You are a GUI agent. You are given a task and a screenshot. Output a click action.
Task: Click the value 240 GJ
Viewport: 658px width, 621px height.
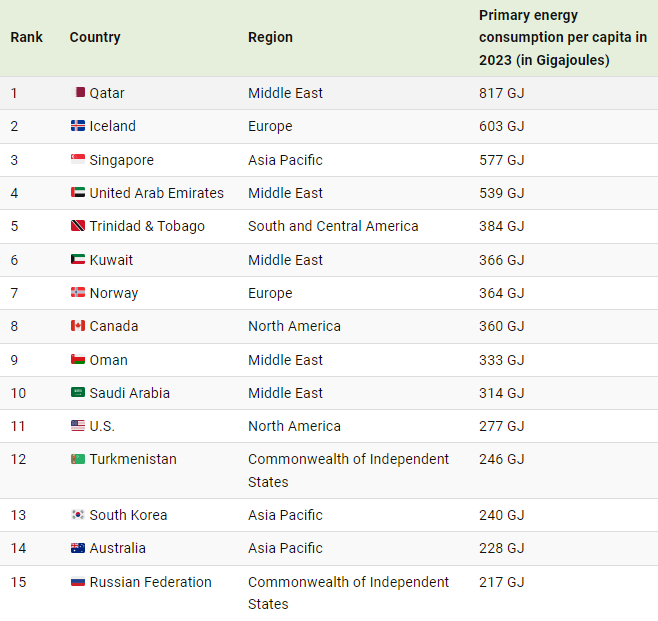(502, 515)
